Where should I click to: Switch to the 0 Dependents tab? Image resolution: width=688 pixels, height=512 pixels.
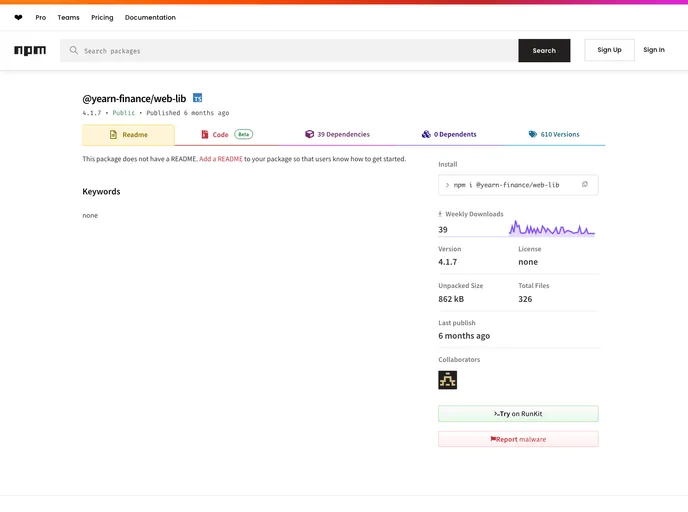point(449,134)
